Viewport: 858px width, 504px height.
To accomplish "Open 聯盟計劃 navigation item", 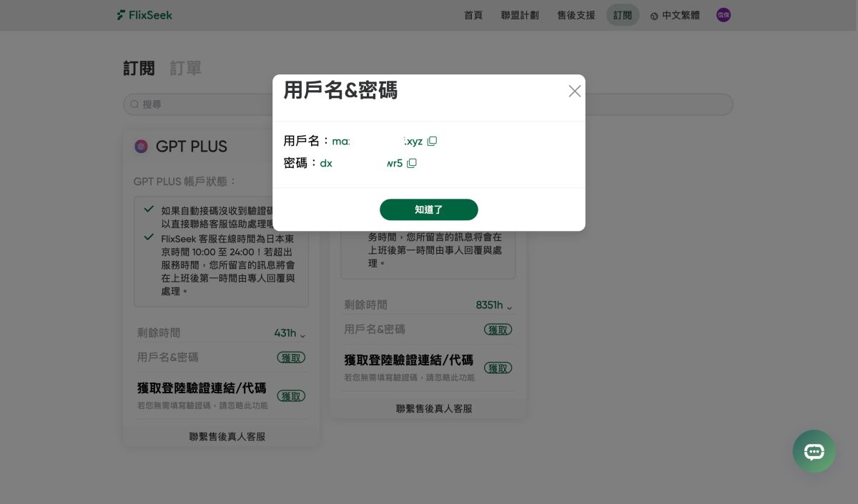I will coord(520,15).
